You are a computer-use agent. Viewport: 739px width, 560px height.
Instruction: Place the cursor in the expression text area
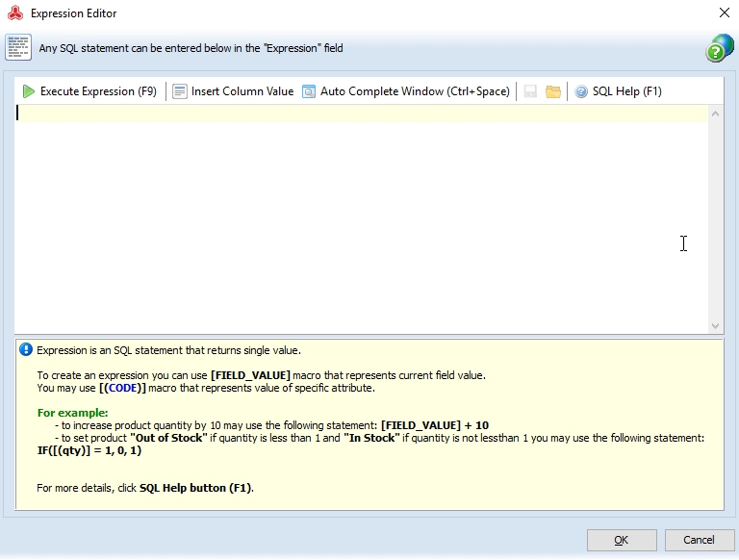tap(362, 219)
